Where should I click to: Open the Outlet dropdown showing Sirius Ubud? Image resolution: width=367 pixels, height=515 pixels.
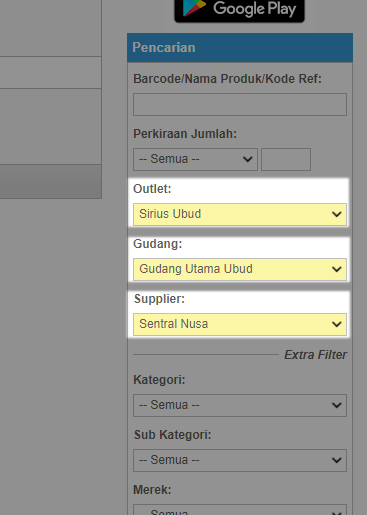[240, 214]
